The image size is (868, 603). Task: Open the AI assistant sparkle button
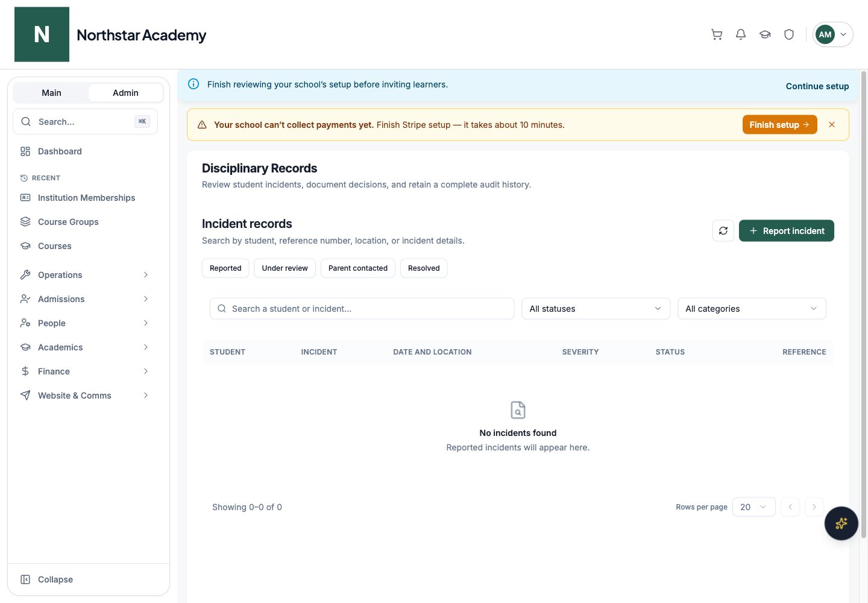[x=841, y=523]
